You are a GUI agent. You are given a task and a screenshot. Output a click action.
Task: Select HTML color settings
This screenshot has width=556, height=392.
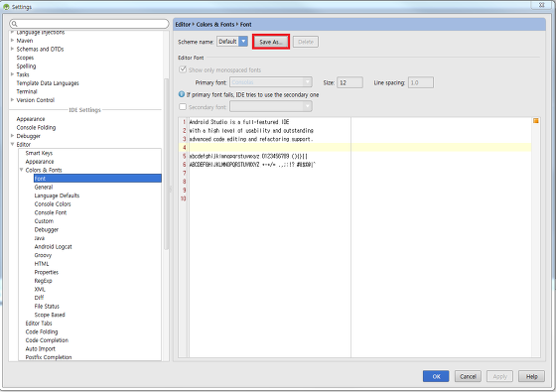42,263
